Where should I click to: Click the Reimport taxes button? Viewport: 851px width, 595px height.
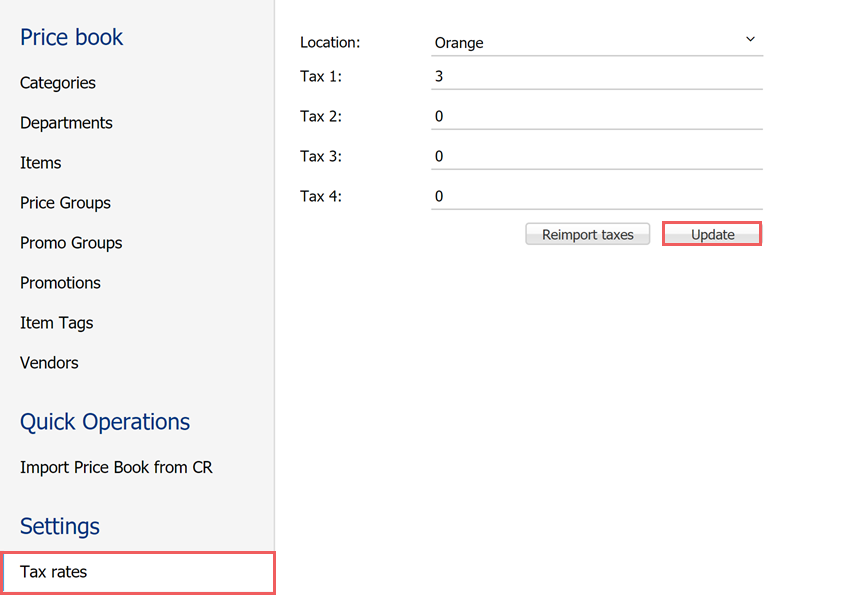pos(587,235)
